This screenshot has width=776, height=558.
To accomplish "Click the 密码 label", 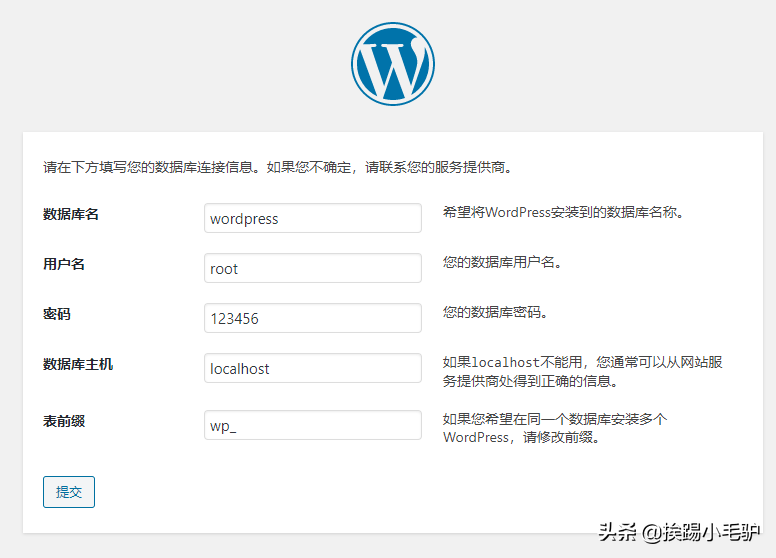I will coord(57,314).
